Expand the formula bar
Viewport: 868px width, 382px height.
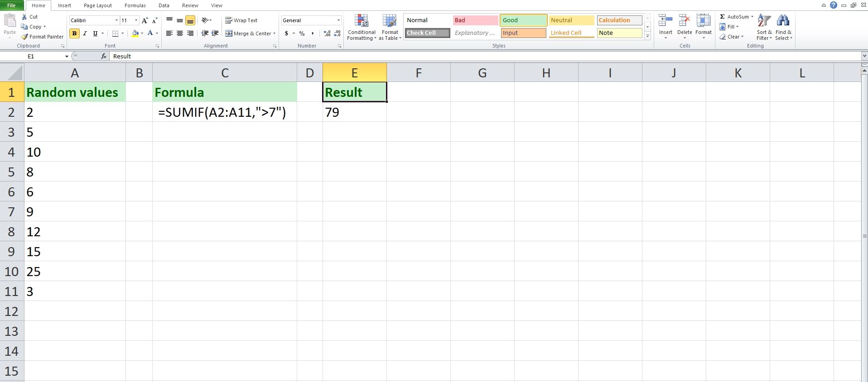pyautogui.click(x=864, y=56)
